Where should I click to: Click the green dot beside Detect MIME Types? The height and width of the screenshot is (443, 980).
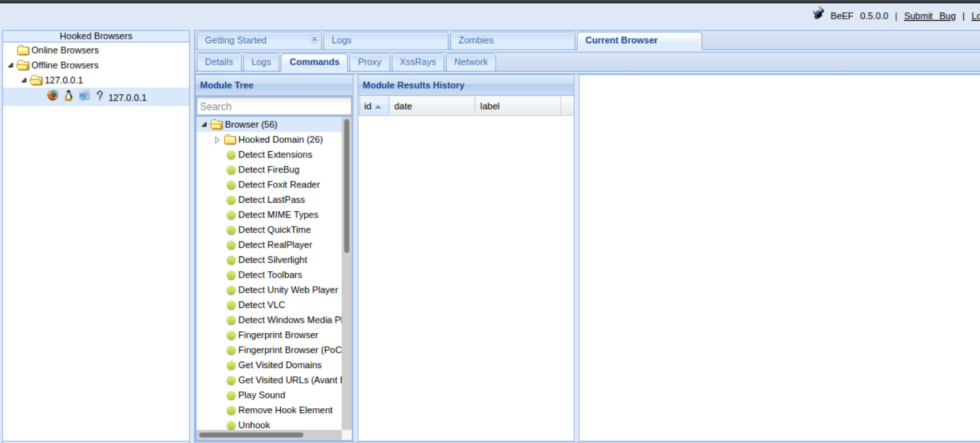(x=231, y=215)
